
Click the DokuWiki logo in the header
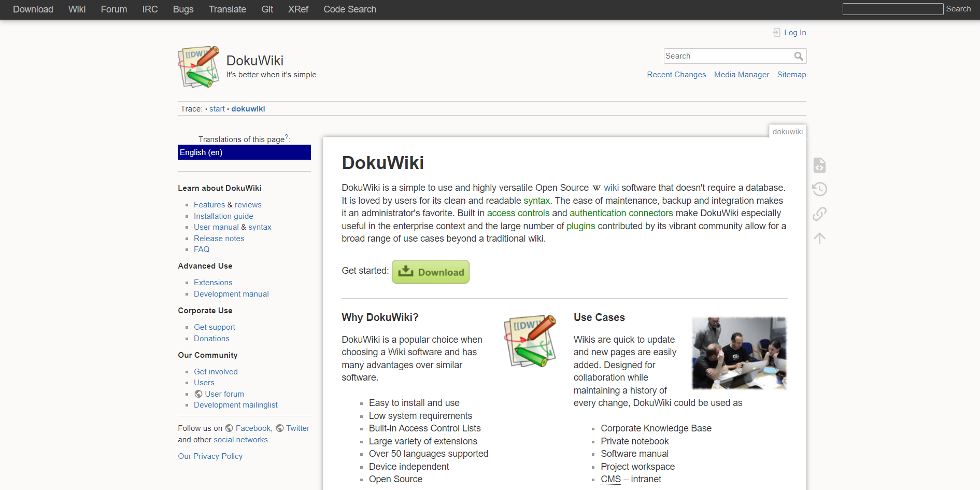tap(198, 67)
